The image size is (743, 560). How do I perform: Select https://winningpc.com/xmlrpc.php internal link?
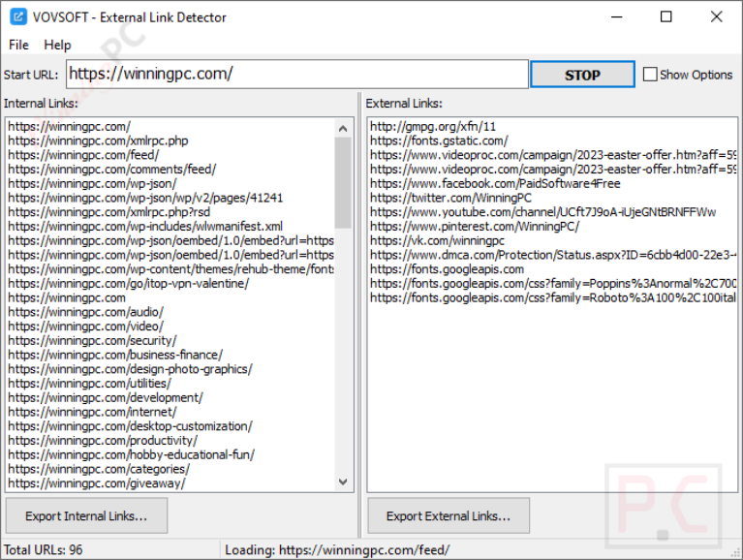[98, 140]
